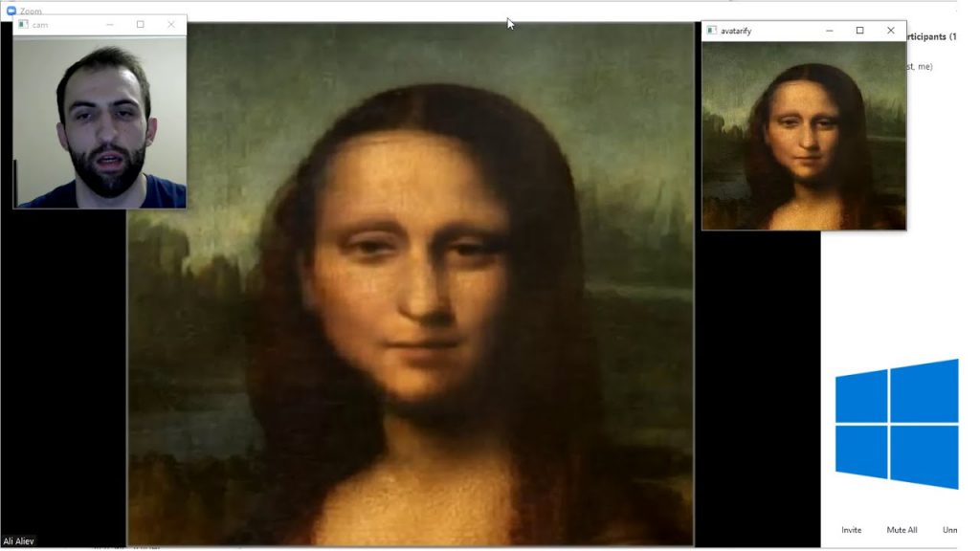Click the Mona Lisa preview in the avatarify window
The image size is (980, 551).
click(804, 136)
